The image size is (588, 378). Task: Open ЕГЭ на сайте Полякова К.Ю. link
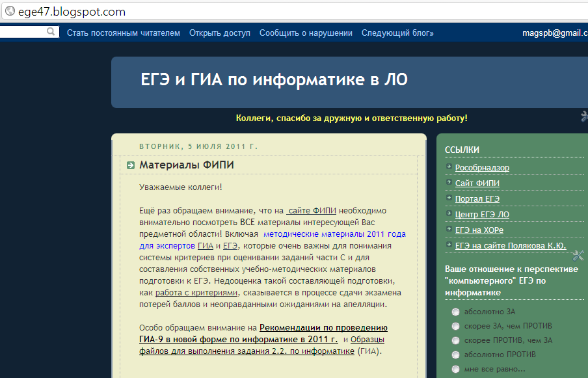tap(511, 246)
